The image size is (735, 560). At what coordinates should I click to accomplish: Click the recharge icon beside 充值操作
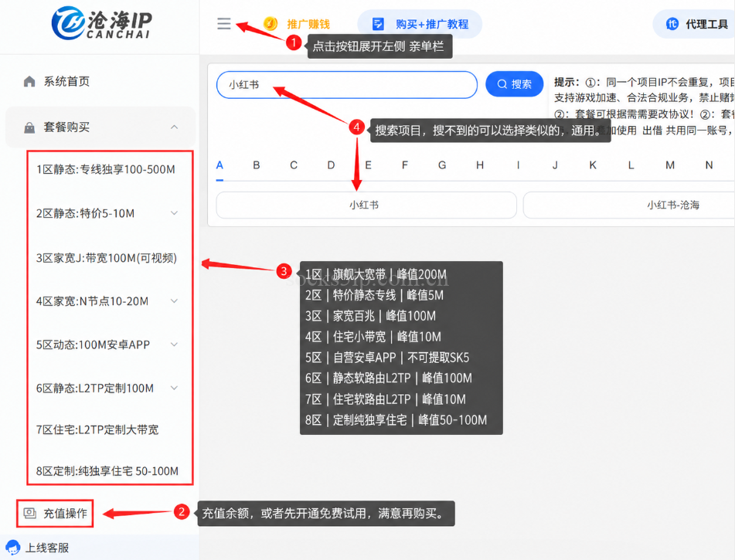coord(30,513)
